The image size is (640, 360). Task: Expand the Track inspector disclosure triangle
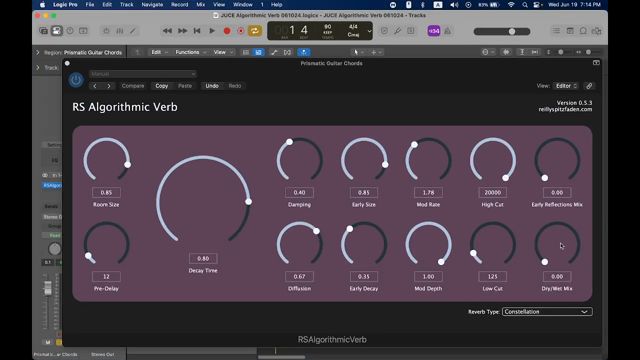coord(38,68)
